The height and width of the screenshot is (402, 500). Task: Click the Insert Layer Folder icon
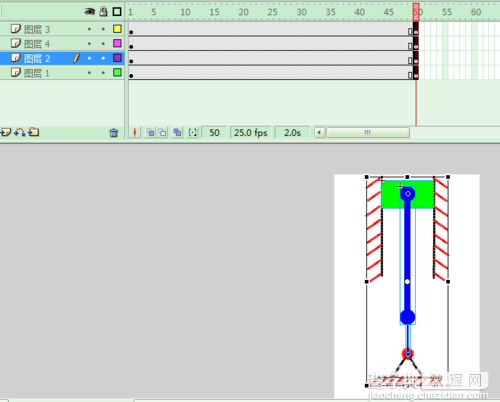click(34, 132)
